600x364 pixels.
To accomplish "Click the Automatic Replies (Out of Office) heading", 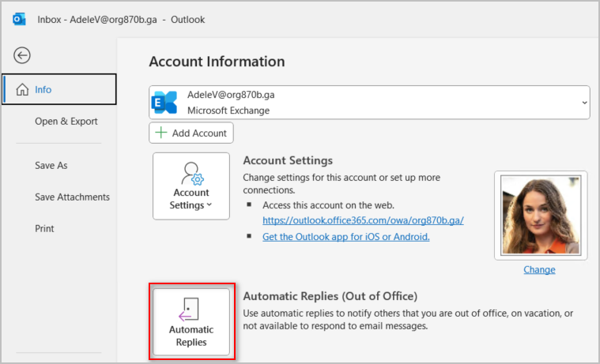I will click(330, 296).
